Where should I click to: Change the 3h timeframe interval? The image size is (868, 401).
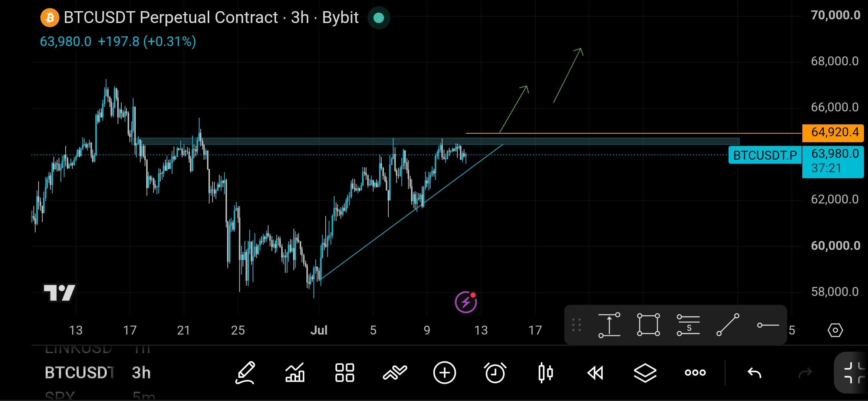click(x=141, y=372)
